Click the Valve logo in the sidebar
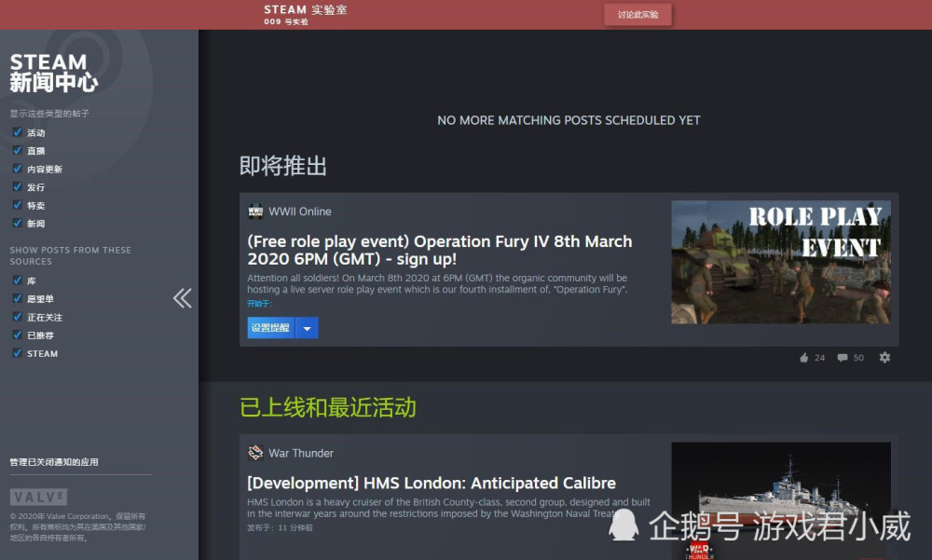 pos(38,497)
